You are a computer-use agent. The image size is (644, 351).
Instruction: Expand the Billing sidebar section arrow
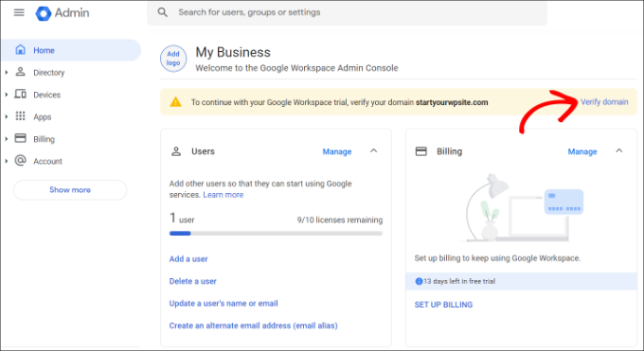7,139
